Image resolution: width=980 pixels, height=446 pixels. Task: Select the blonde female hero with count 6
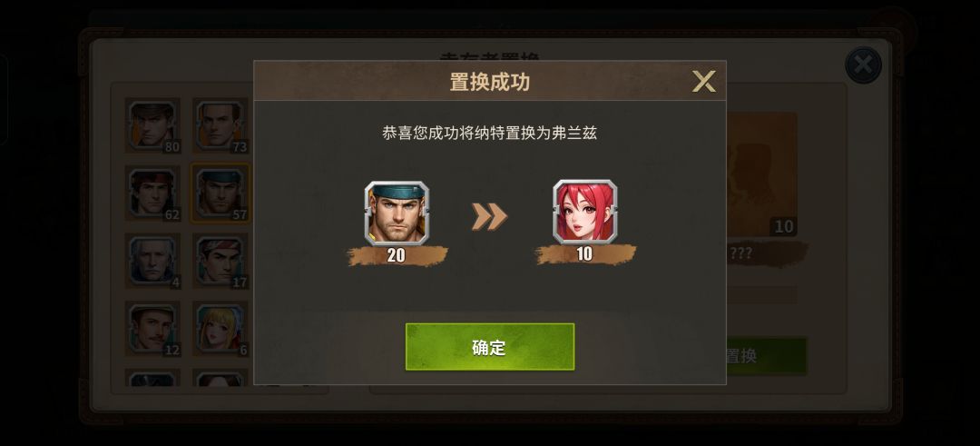tap(220, 329)
